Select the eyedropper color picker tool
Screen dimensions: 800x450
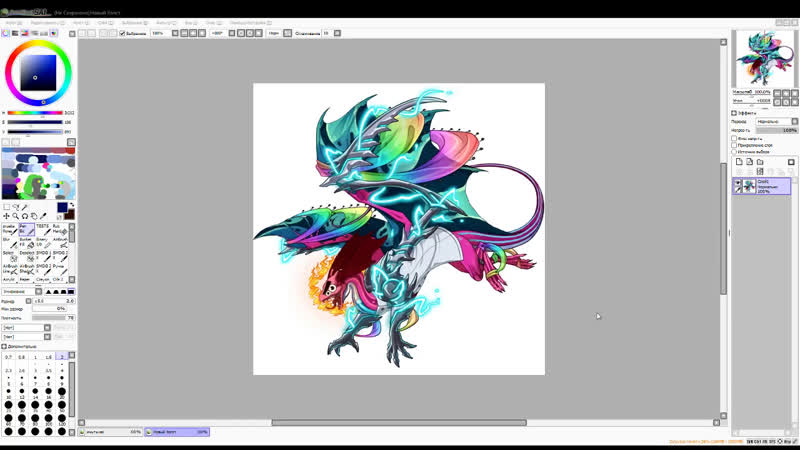pos(43,216)
